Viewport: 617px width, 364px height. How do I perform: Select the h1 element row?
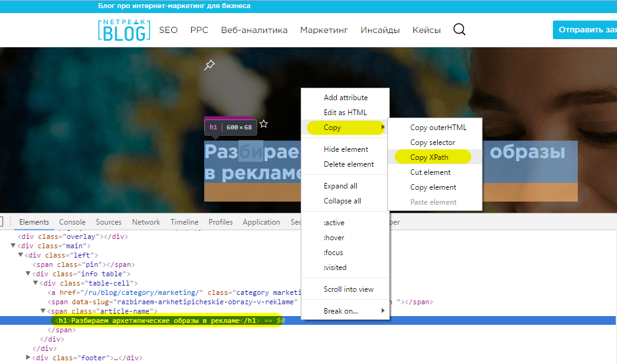[x=308, y=321]
